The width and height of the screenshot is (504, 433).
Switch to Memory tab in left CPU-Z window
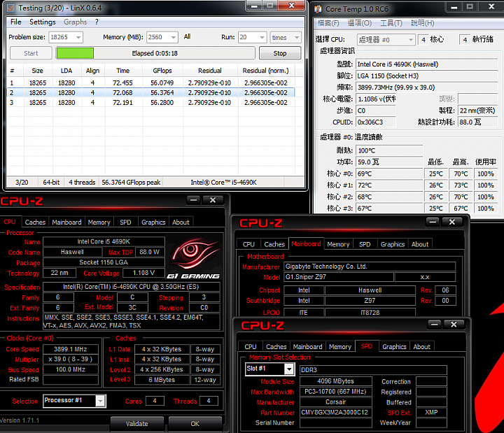pyautogui.click(x=99, y=222)
